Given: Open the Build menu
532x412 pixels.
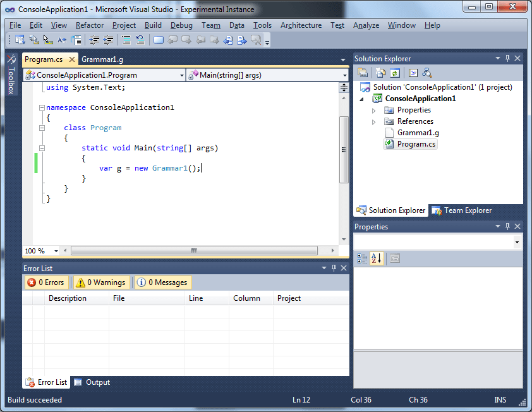Looking at the screenshot, I should click(153, 25).
